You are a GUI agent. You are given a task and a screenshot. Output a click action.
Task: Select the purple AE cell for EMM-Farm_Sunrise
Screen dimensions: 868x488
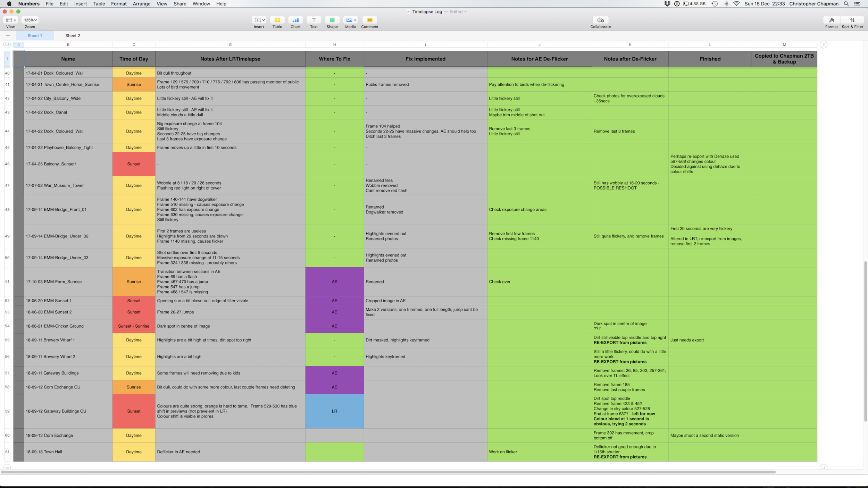(x=334, y=281)
